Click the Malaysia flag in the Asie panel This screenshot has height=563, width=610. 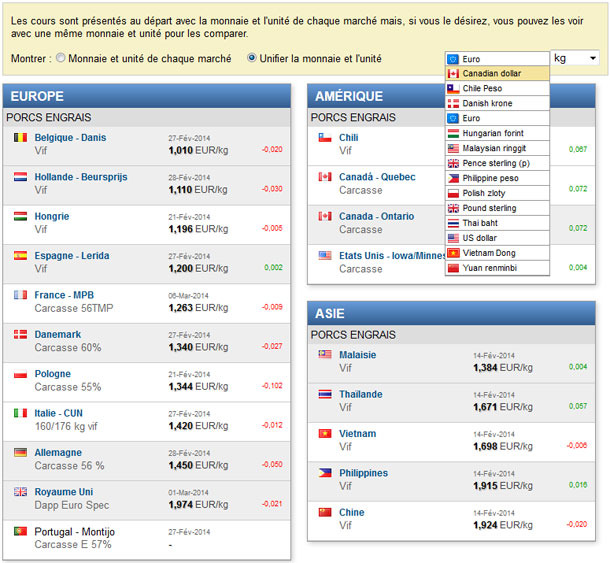coord(324,355)
